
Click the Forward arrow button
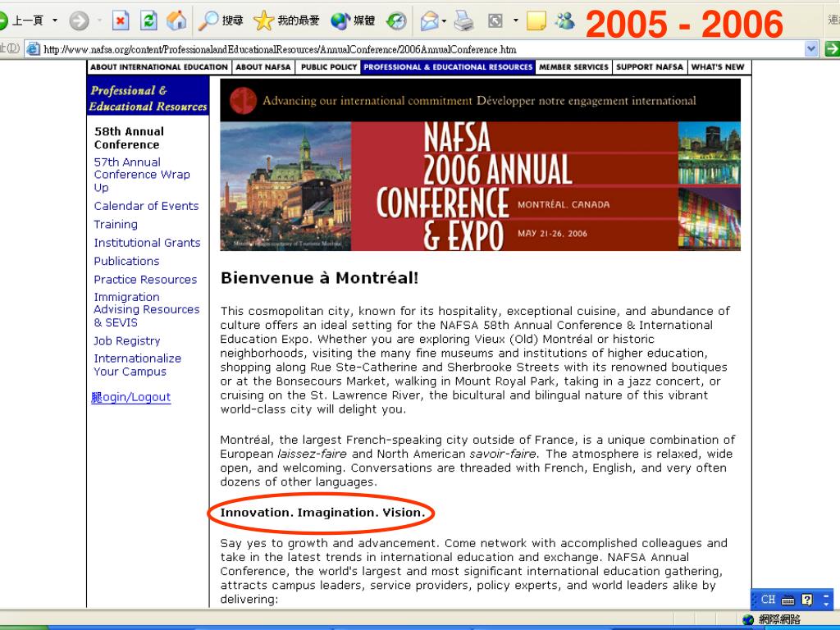(79, 21)
